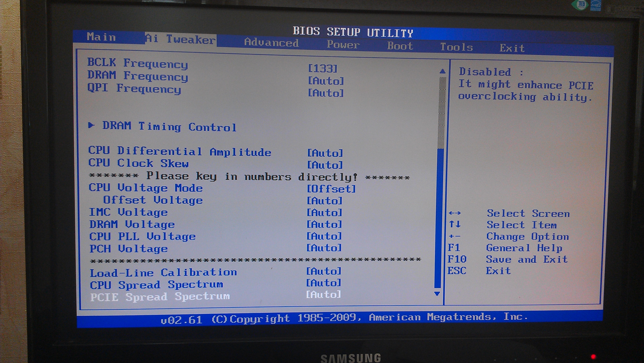The width and height of the screenshot is (644, 363).
Task: Go to the Boot tab
Action: (x=400, y=46)
